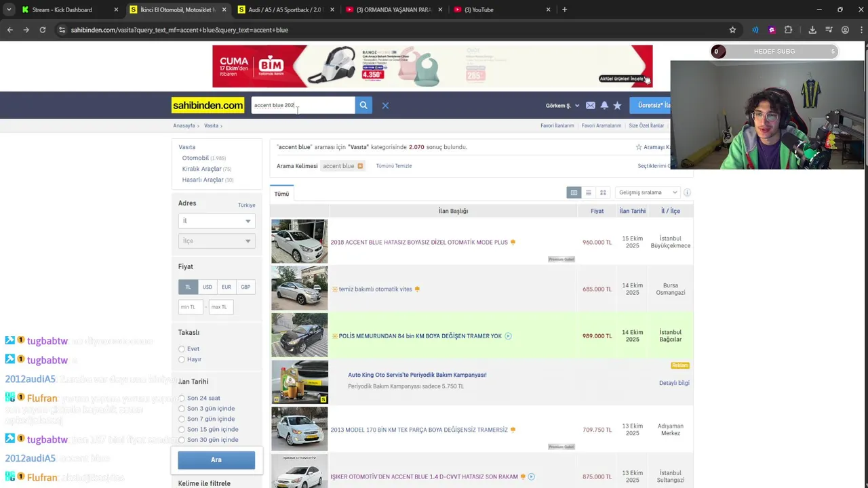
Task: Open Hasarlı Araçlar category link
Action: click(x=203, y=180)
